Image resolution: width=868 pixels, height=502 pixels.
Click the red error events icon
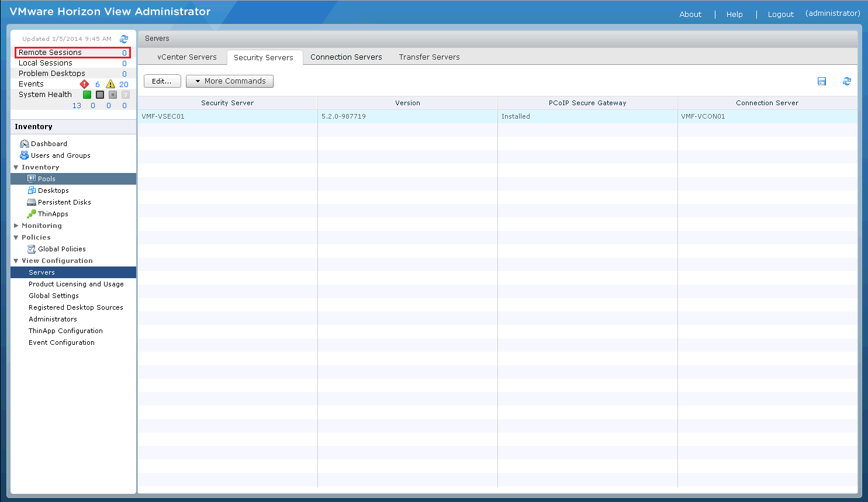(85, 84)
